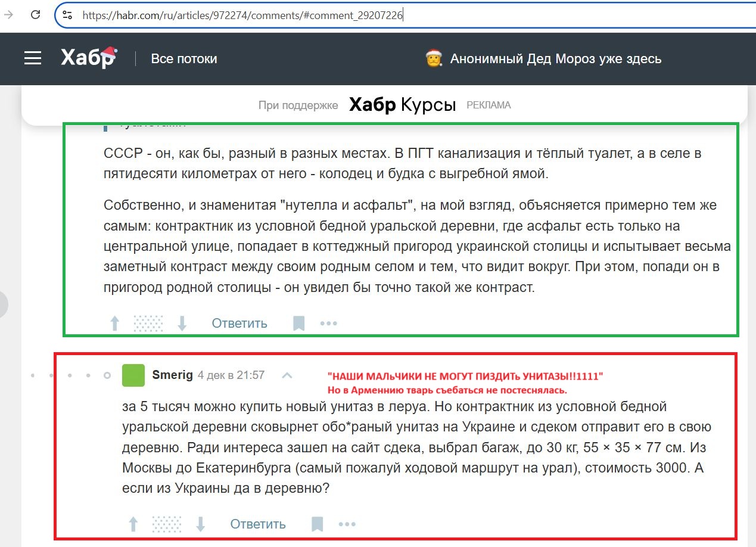The image size is (756, 547).
Task: Upvote the СССР comment
Action: 114,322
